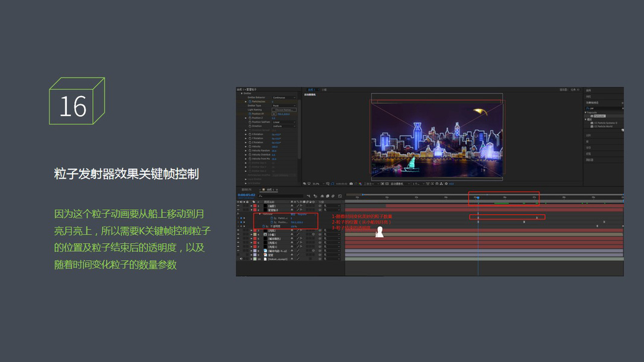The width and height of the screenshot is (644, 362).
Task: Enable motion blur icon in timeline header
Action: 333,196
